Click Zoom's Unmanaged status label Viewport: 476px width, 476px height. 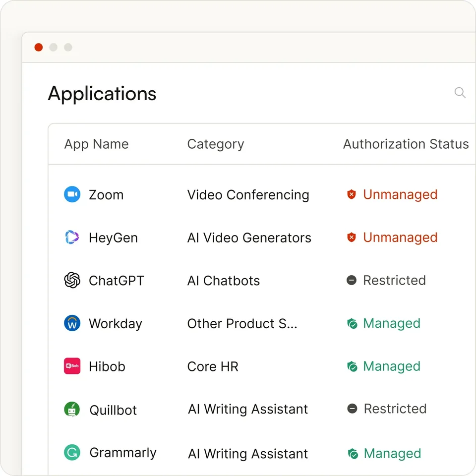[x=400, y=194]
